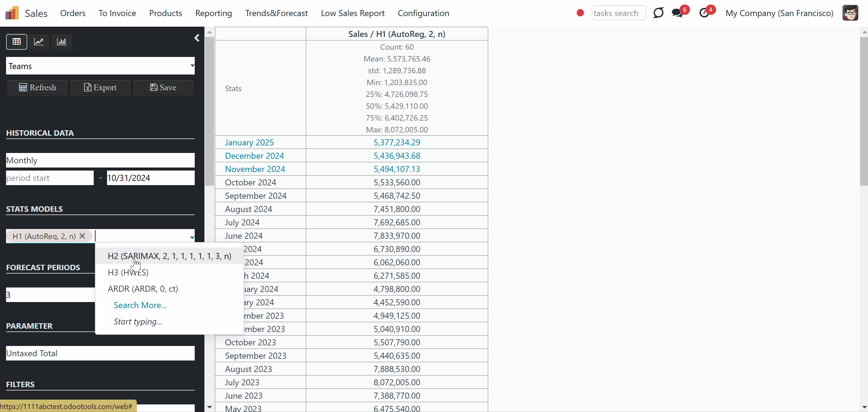Viewport: 868px width, 412px height.
Task: Collapse the sidebar with the left chevron
Action: point(197,38)
